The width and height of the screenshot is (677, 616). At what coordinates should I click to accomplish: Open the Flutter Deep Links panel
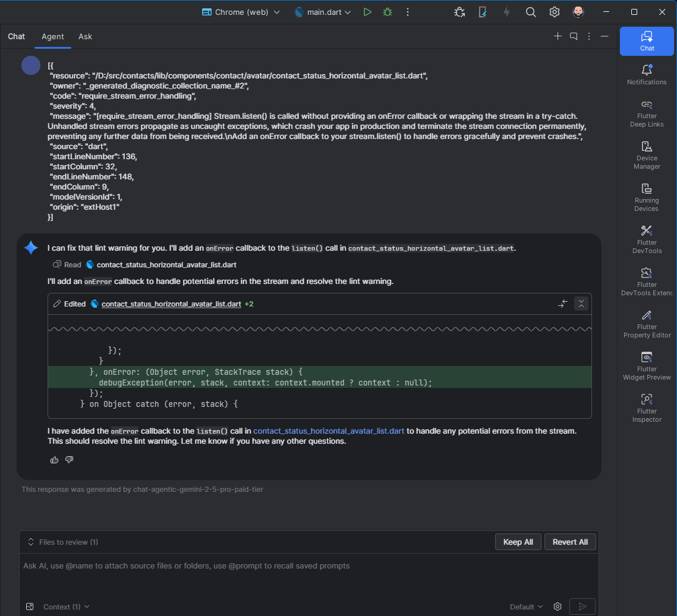646,112
